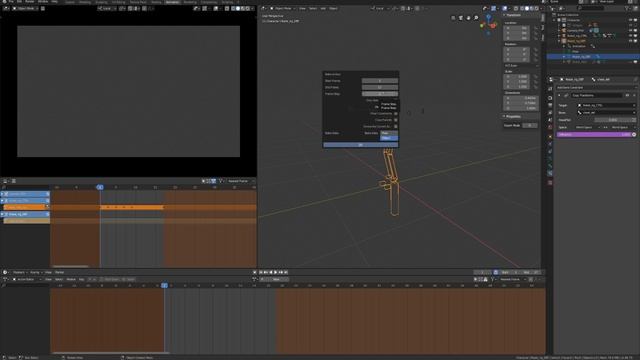Collapse the Copy Transforms constraint panel
Image resolution: width=640 pixels, height=360 pixels.
click(x=560, y=96)
